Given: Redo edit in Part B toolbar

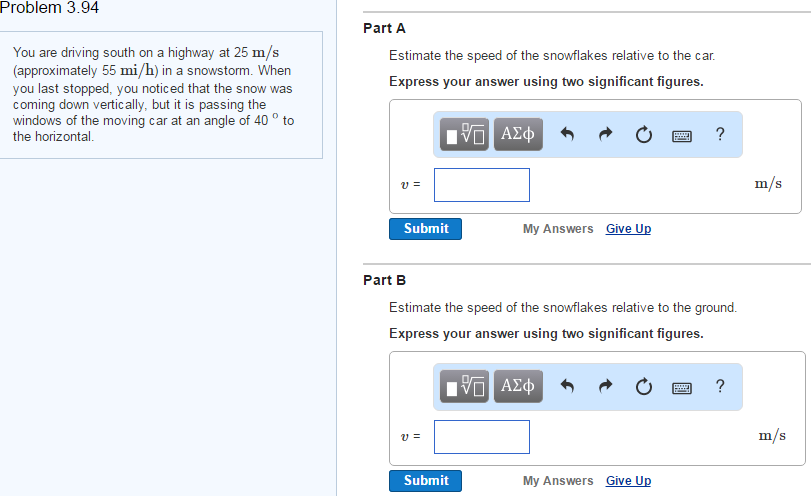Looking at the screenshot, I should point(605,386).
